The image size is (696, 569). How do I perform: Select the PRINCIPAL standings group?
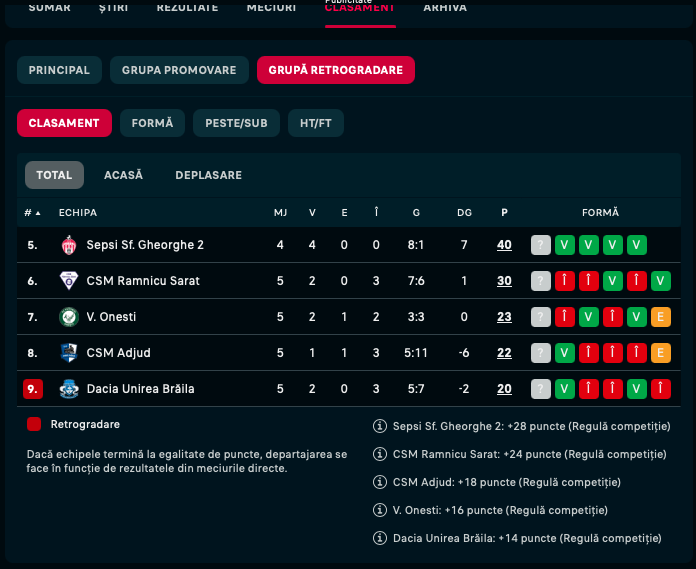point(59,70)
